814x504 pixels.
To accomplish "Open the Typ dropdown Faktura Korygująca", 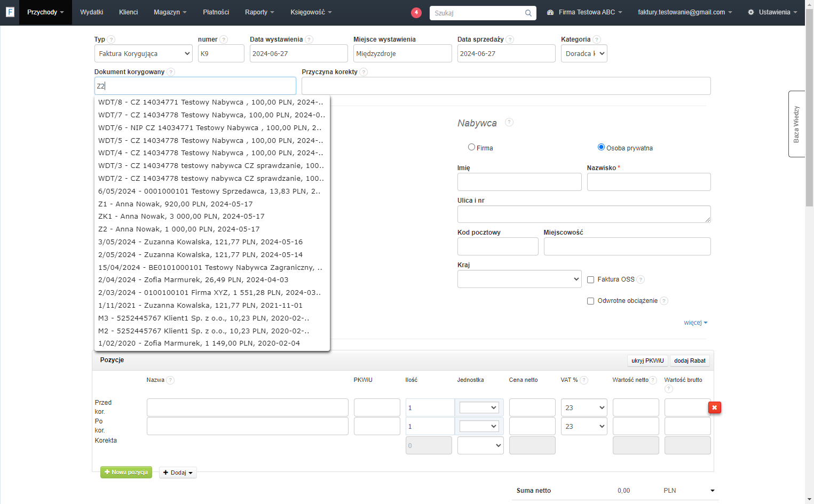I will [x=144, y=53].
